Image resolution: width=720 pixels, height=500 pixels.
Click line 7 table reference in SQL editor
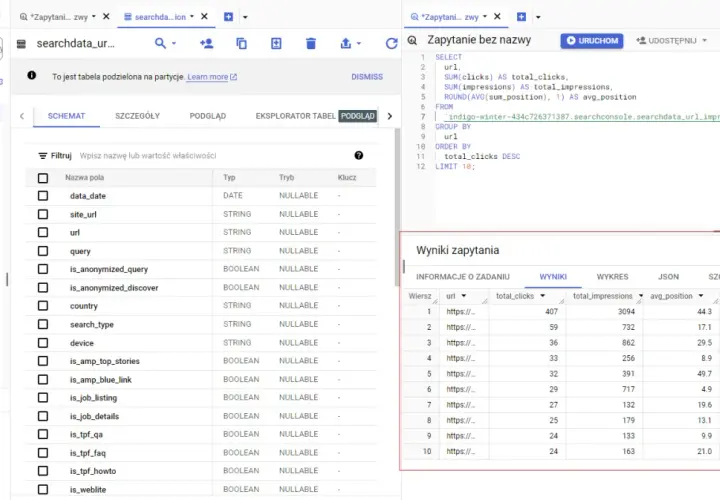[x=583, y=117]
